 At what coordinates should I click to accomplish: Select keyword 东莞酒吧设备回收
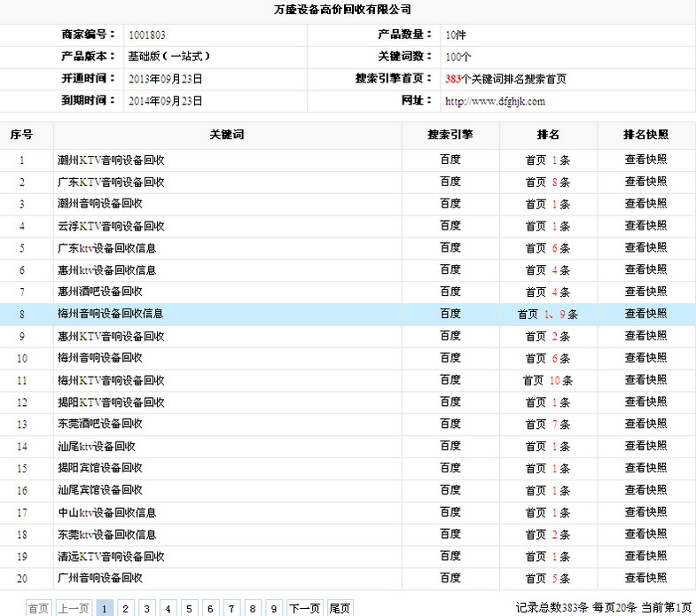(x=100, y=424)
